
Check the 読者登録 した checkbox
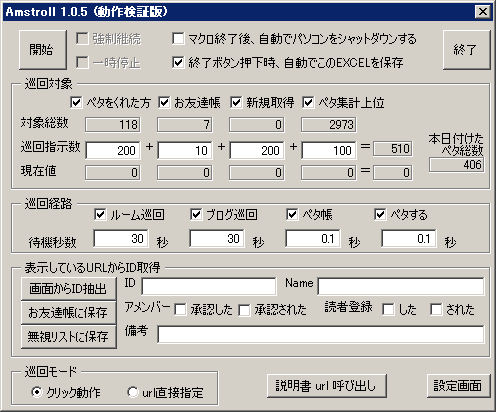point(388,310)
